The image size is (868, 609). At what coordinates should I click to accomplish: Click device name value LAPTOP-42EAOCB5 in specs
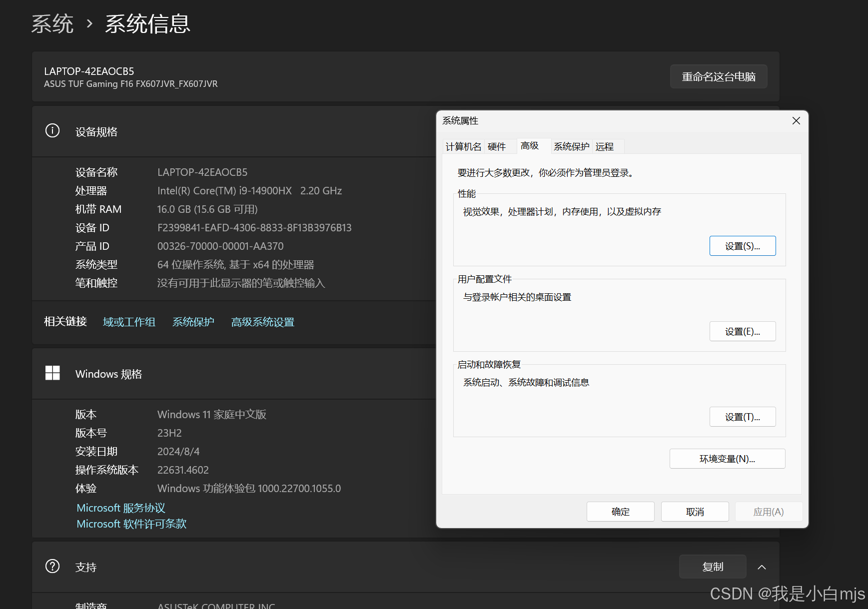coord(202,172)
